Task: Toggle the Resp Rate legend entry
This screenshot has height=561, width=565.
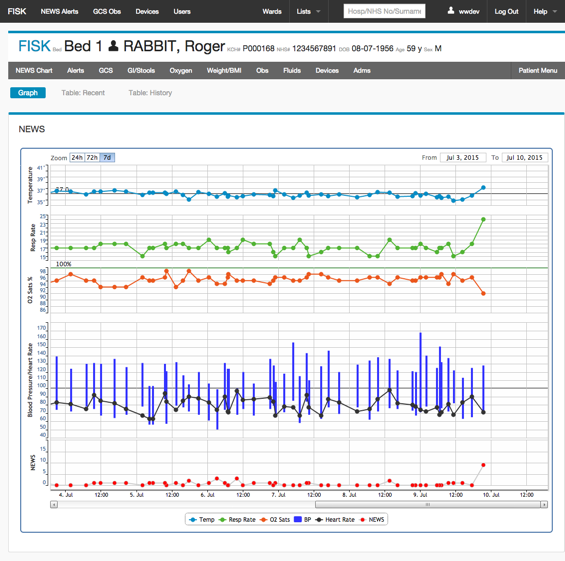Action: coord(237,520)
